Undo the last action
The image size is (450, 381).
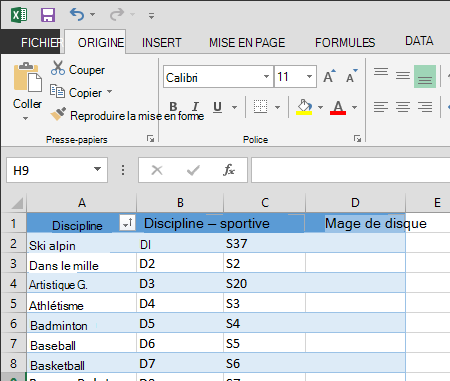point(77,15)
